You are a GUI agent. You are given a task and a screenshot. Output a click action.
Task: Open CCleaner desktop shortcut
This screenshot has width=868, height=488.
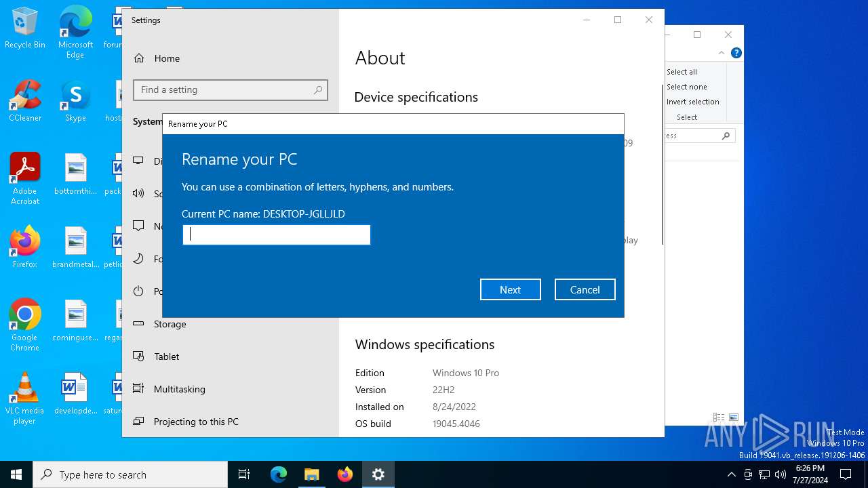pyautogui.click(x=25, y=102)
